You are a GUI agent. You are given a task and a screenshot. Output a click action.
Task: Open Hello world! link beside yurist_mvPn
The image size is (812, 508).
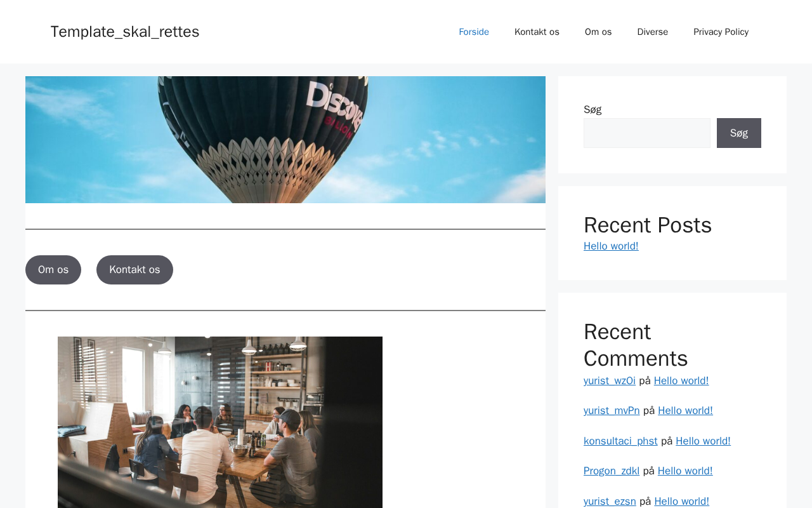pos(685,411)
